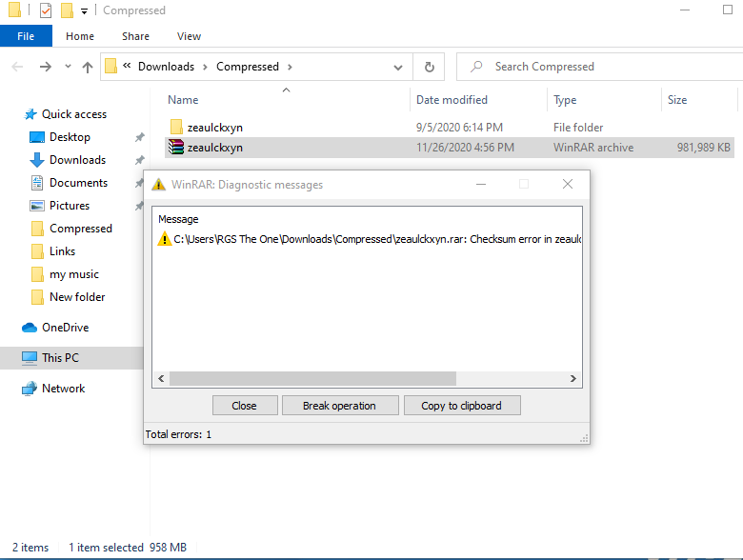Open Pictures in Quick access
This screenshot has width=743, height=560.
click(70, 205)
